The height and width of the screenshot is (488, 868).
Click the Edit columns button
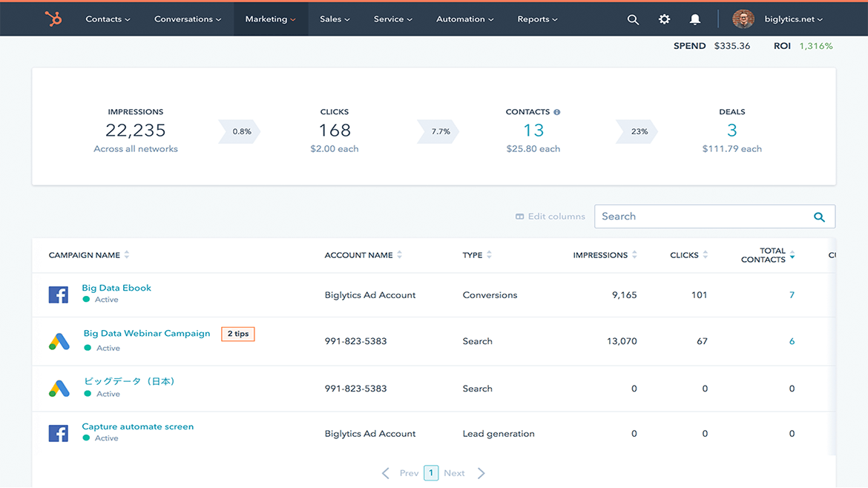pyautogui.click(x=550, y=217)
